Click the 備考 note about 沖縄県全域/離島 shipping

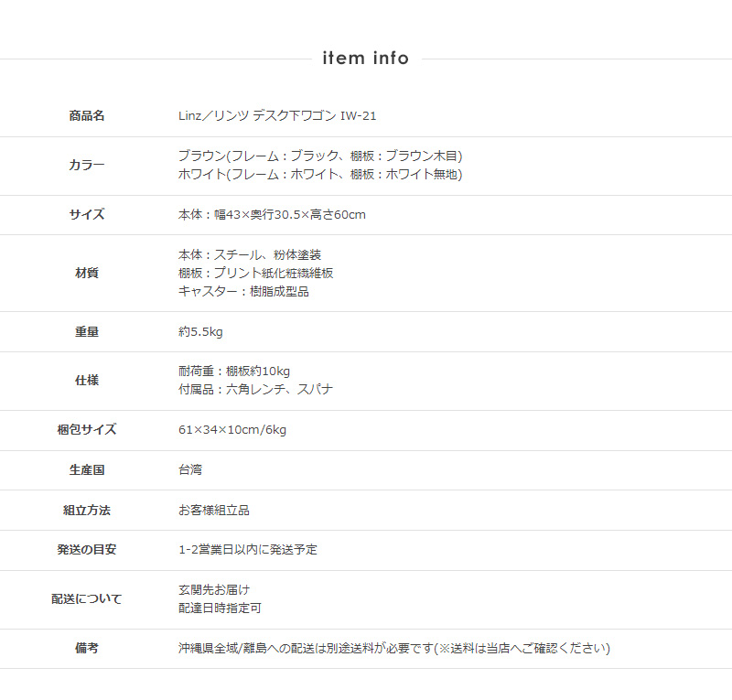click(x=393, y=649)
